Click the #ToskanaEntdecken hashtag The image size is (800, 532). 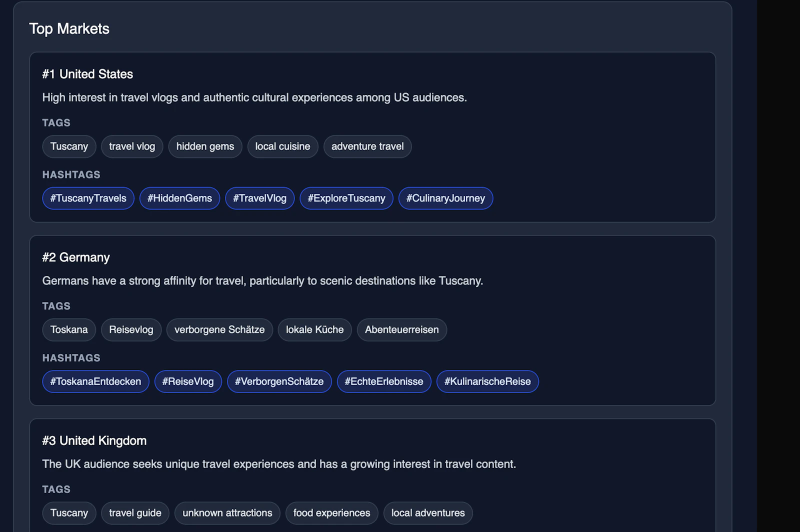95,381
